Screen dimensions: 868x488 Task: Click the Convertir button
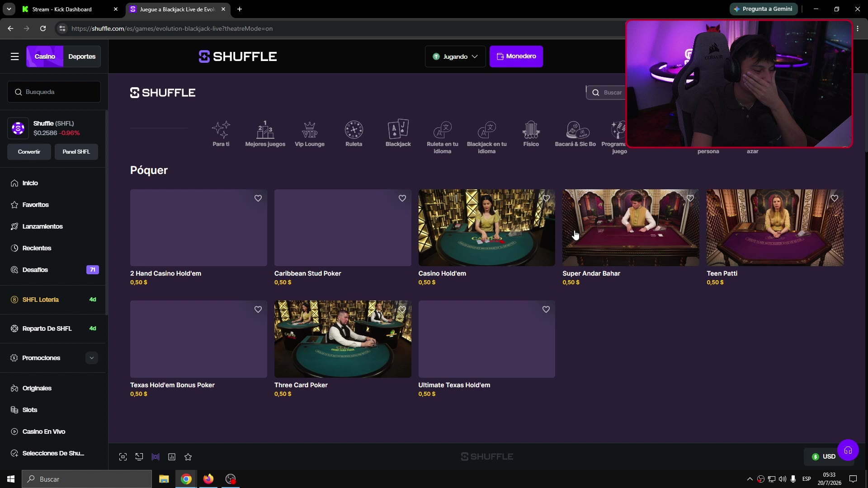point(29,152)
